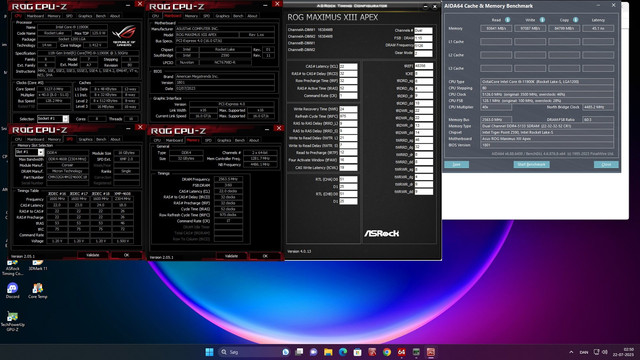This screenshot has height=360, width=640.
Task: Launch Google Chrome from the taskbar
Action: coord(387,352)
